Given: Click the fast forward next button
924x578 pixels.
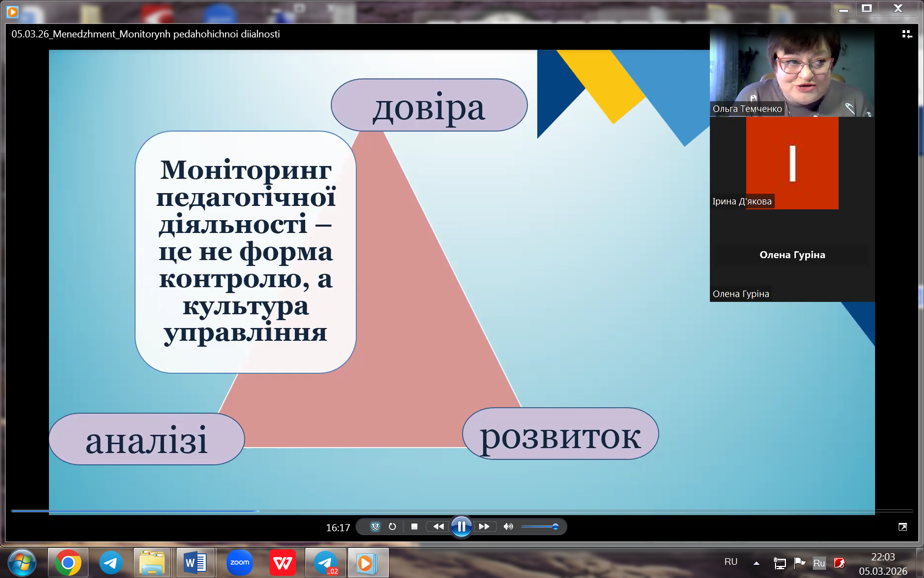Looking at the screenshot, I should pyautogui.click(x=484, y=527).
